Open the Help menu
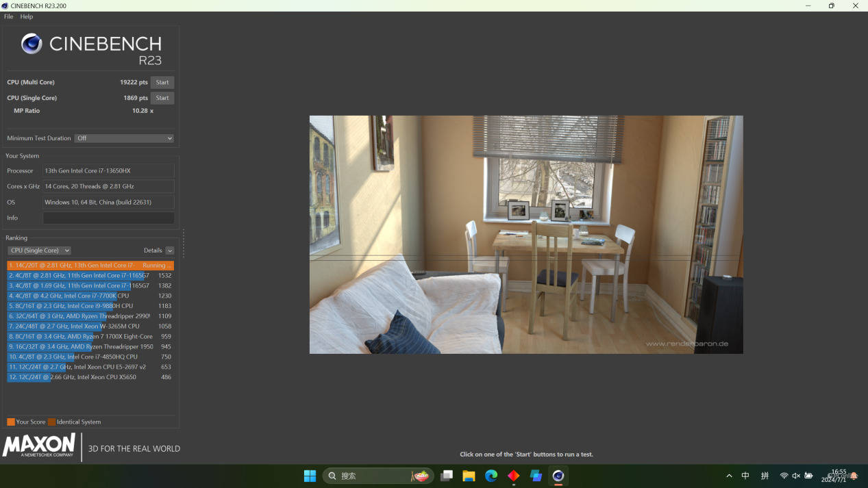 27,16
